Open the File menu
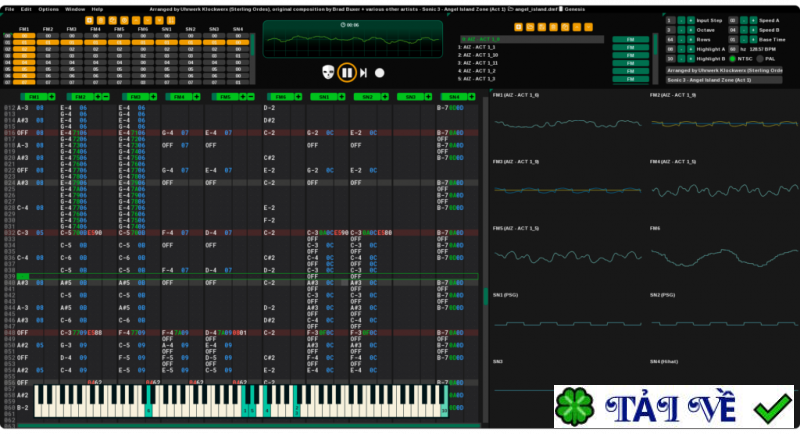Screen dimensions: 800x434 click(10, 8)
